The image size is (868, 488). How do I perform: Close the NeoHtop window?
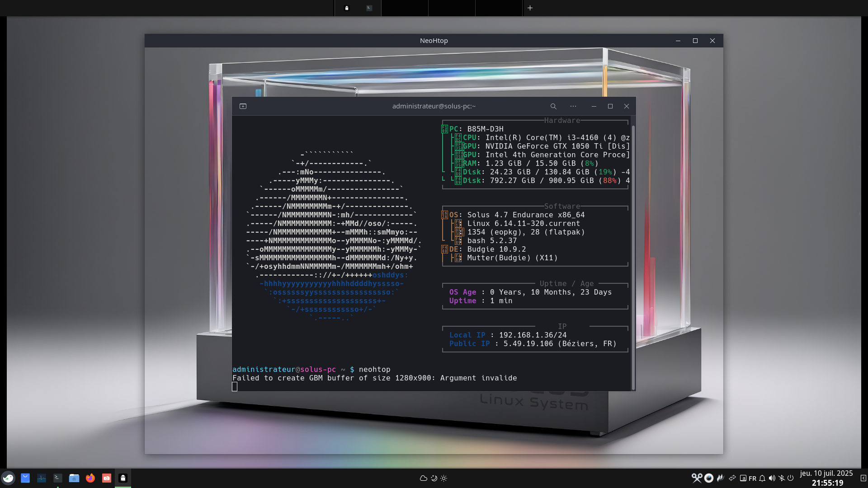(712, 41)
